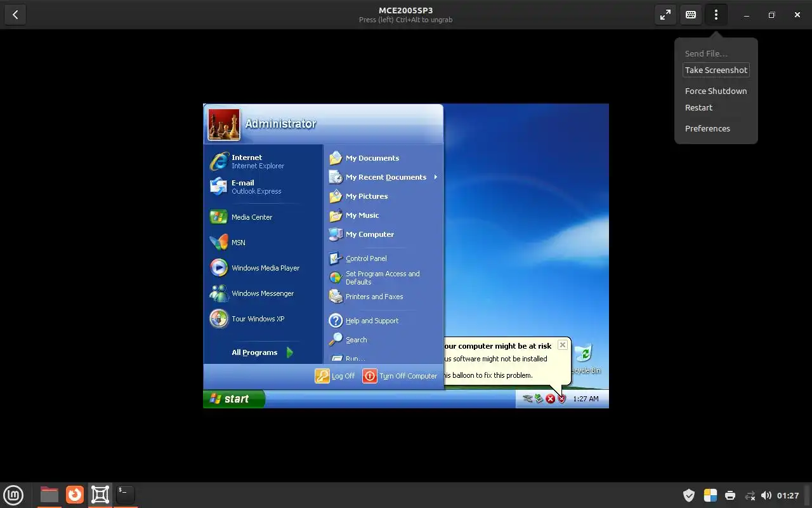Close the security warning balloon

pyautogui.click(x=563, y=345)
